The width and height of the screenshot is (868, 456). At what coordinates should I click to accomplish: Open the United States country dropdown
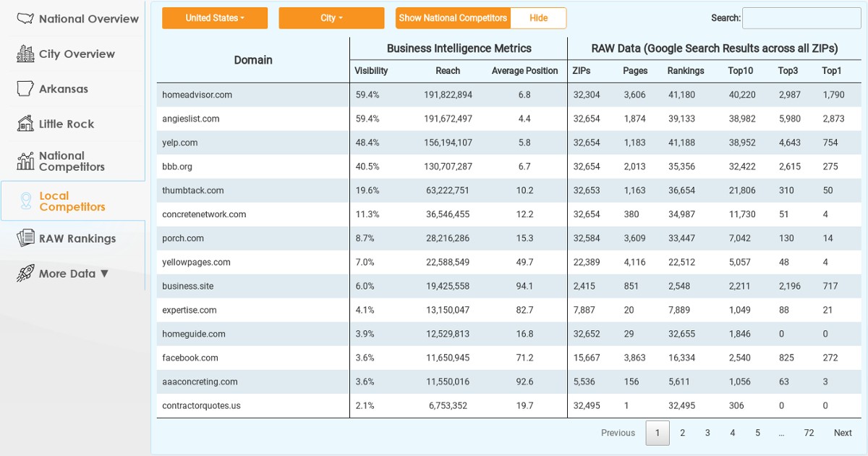point(215,18)
